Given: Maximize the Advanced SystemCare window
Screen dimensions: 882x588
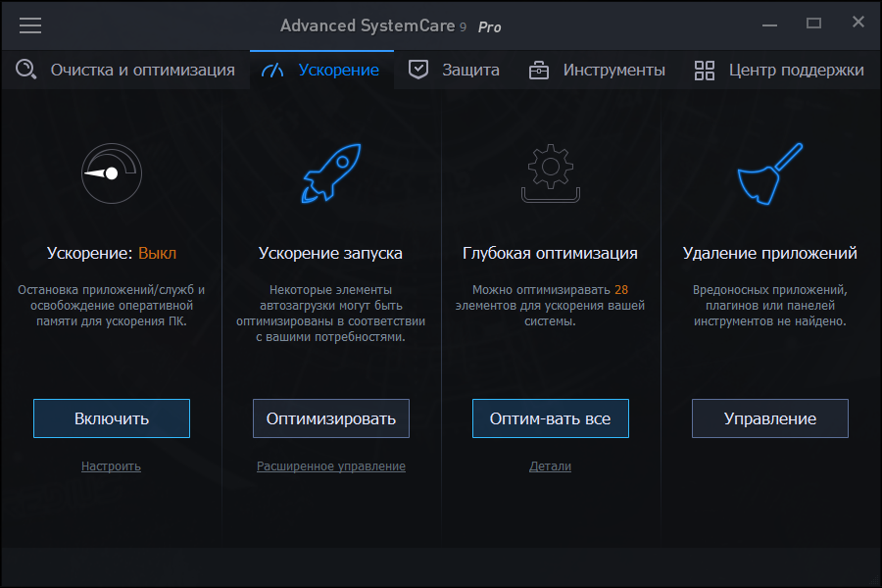Looking at the screenshot, I should click(x=813, y=24).
